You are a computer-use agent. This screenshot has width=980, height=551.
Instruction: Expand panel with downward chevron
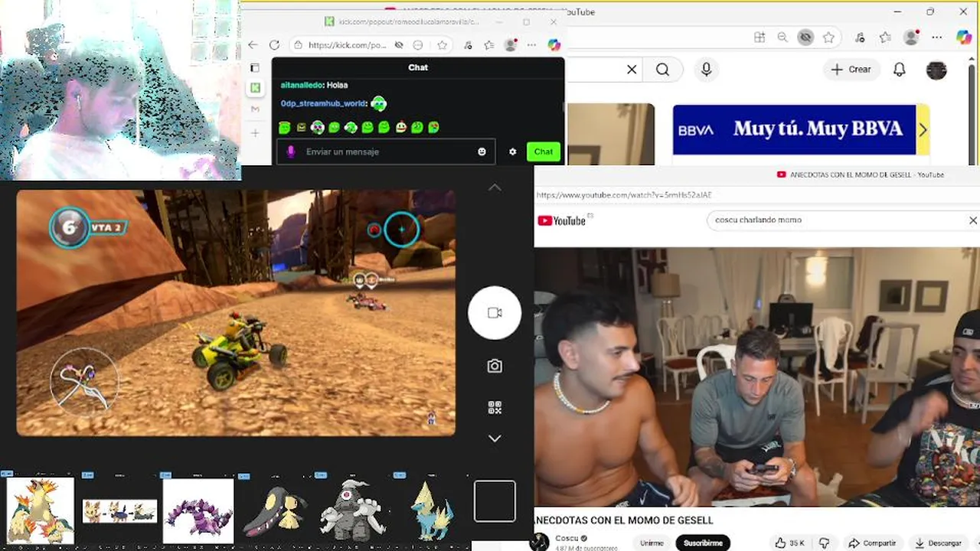click(x=495, y=439)
